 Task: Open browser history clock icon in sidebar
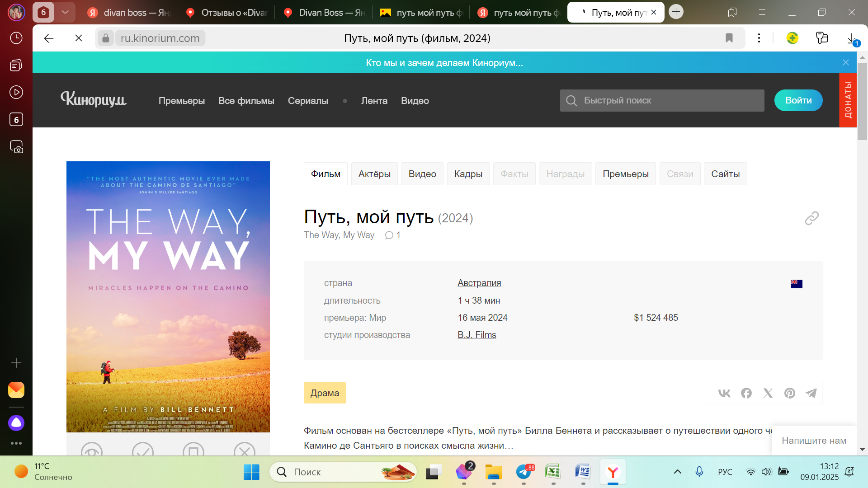point(16,38)
